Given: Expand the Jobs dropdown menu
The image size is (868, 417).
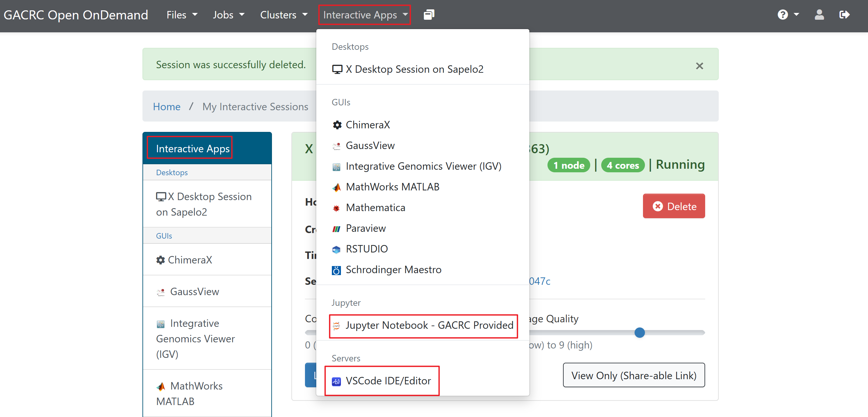Looking at the screenshot, I should (x=229, y=15).
